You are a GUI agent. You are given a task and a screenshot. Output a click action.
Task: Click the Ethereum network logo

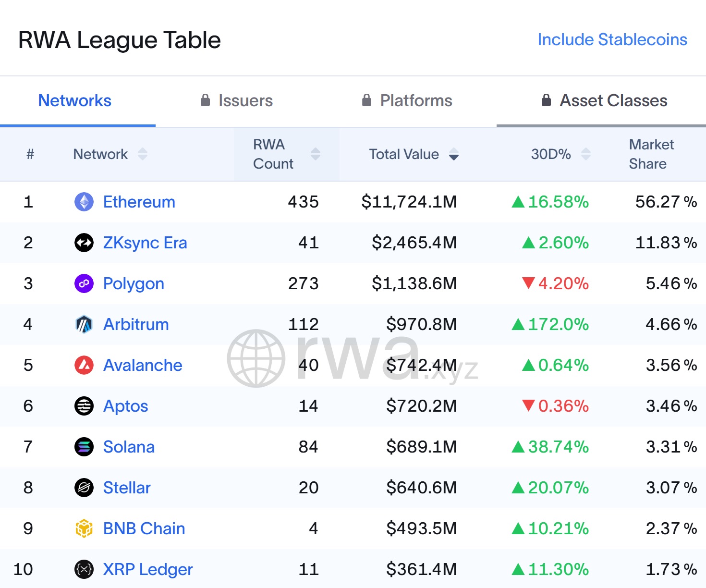(85, 202)
